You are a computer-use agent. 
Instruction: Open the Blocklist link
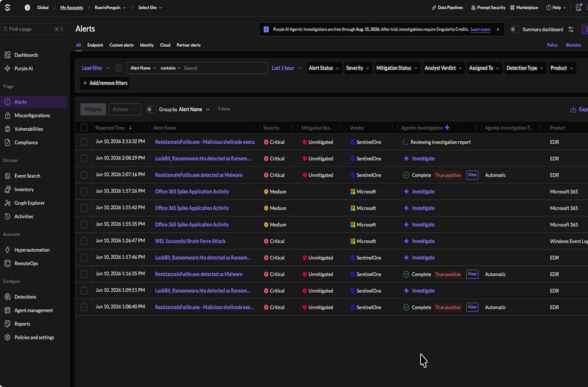click(x=573, y=45)
